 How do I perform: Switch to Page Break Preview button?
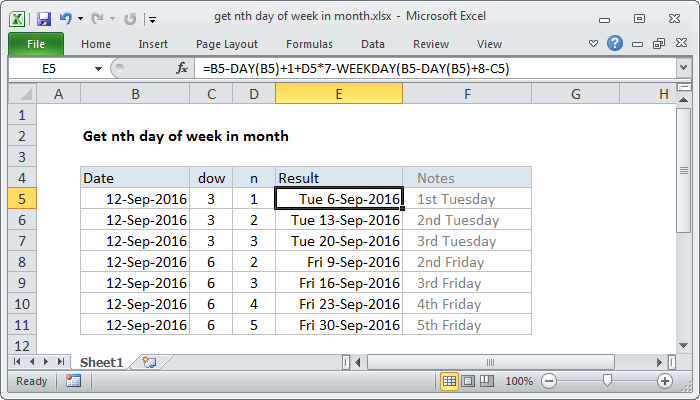487,381
